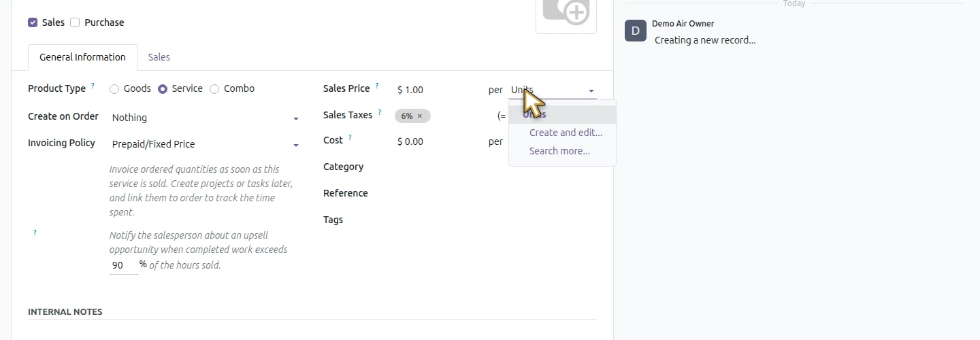This screenshot has width=980, height=340.
Task: Open the Create on Order dropdown
Action: point(205,118)
